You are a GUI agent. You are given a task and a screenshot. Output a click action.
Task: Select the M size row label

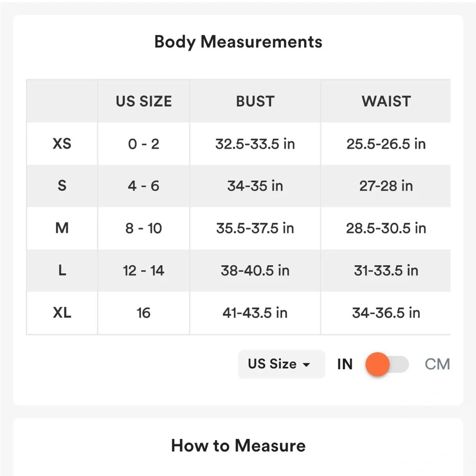(x=62, y=228)
